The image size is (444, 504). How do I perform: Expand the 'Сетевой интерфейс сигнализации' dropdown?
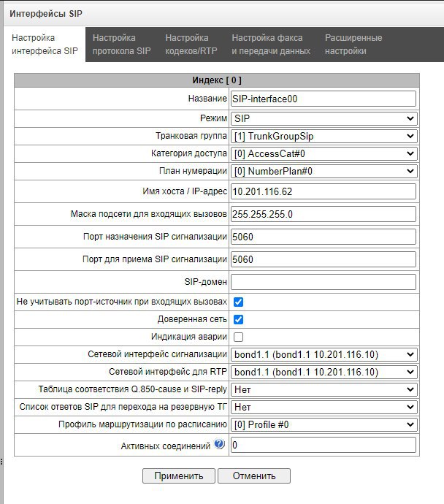(x=324, y=354)
